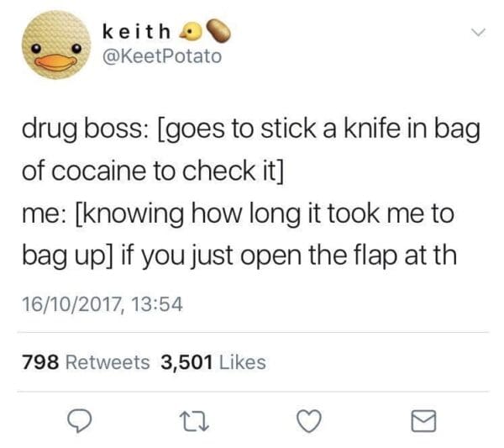Screen dimensions: 504x448
Task: Click the 16/10/2017, 13:54 timestamp
Action: (x=102, y=304)
